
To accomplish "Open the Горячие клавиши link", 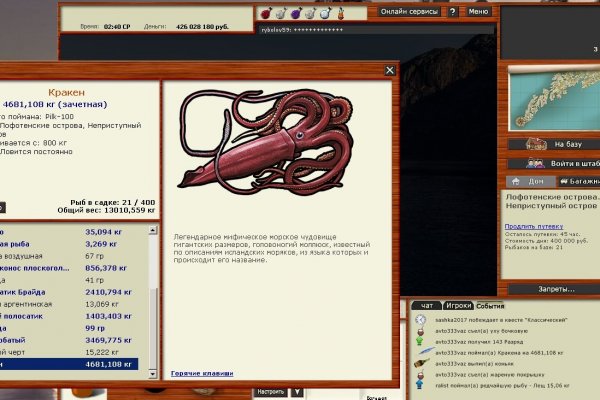I will 201,373.
